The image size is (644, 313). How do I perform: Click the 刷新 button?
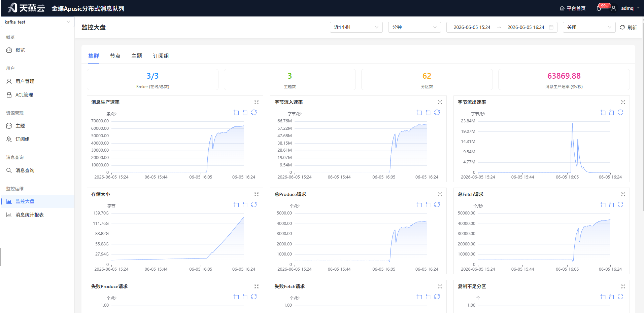coord(628,27)
